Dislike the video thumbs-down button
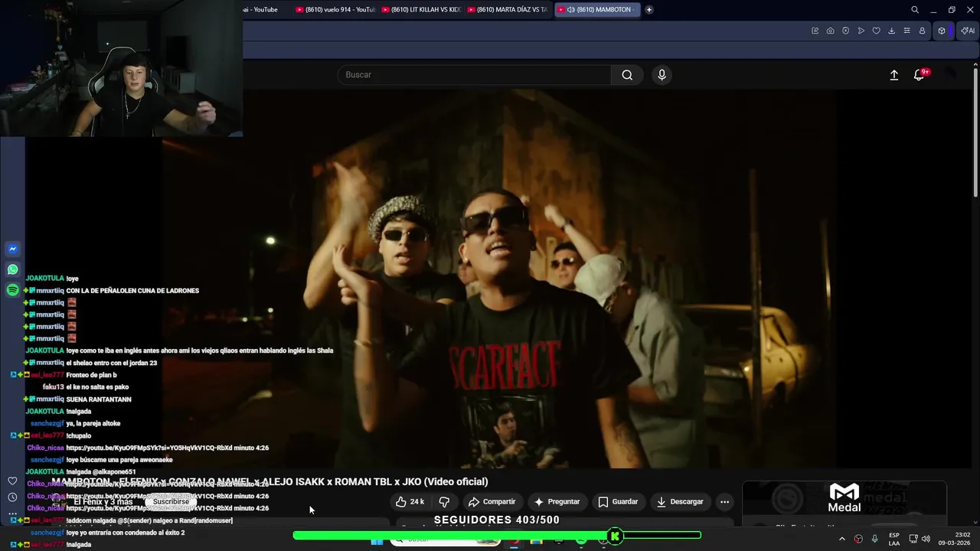Viewport: 980px width, 551px height. (x=444, y=502)
